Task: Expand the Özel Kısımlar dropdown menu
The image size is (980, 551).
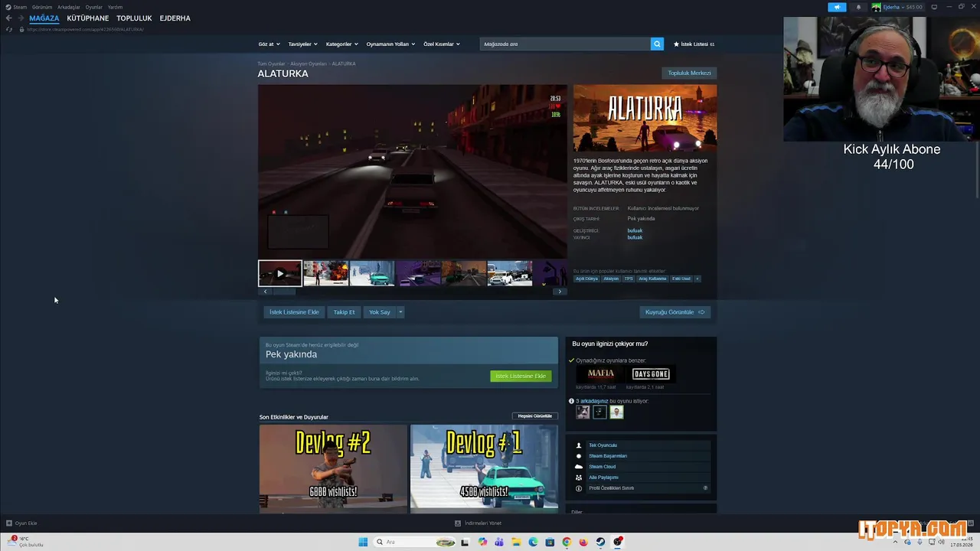Action: [442, 44]
